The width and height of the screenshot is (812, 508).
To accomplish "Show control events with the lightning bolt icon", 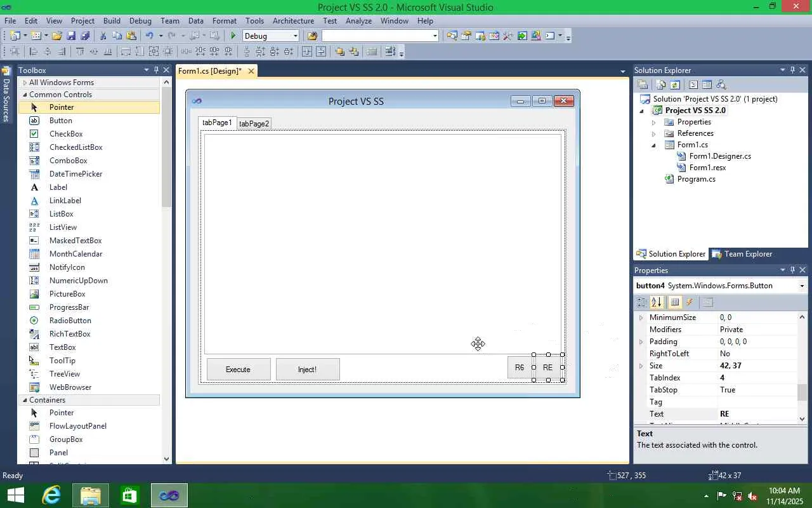I will pos(690,302).
